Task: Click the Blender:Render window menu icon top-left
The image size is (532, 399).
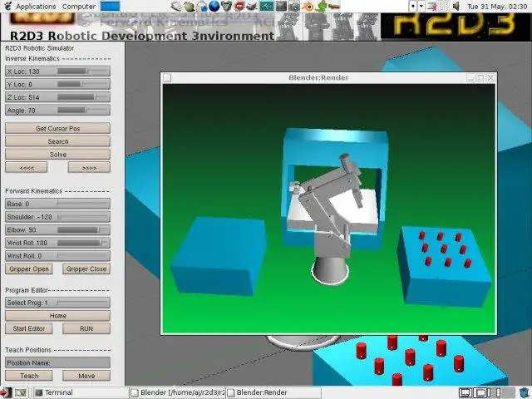Action: pos(167,78)
